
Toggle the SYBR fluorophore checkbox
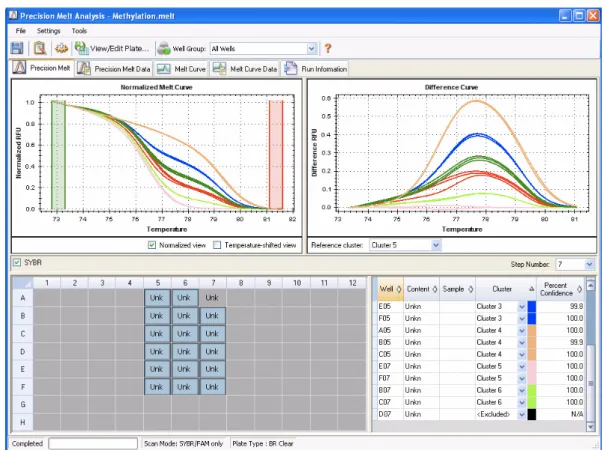17,262
